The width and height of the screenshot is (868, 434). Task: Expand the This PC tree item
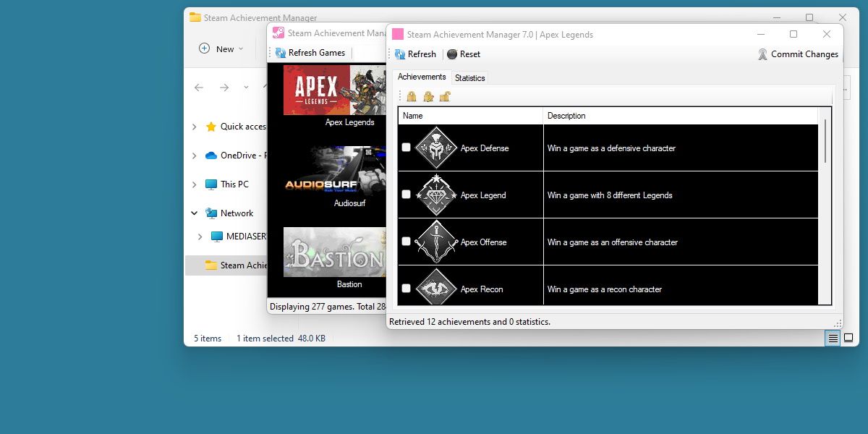194,184
